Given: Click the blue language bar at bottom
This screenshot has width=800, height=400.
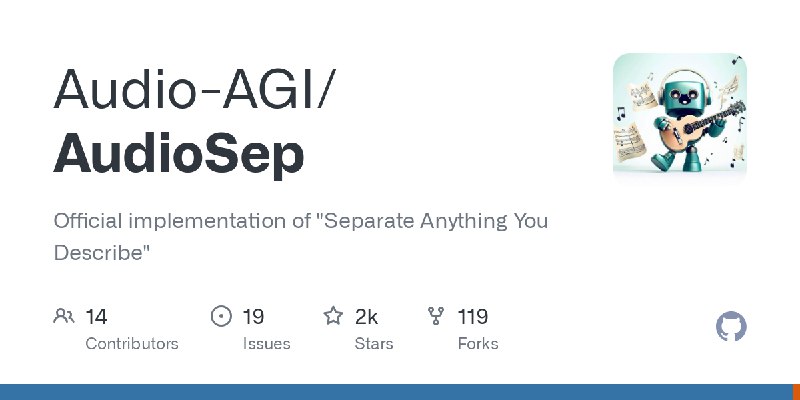Looking at the screenshot, I should [x=396, y=392].
